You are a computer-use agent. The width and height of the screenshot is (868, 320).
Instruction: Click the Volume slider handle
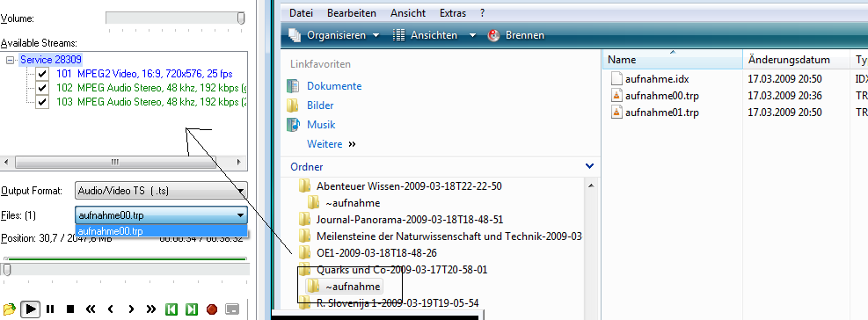coord(241,18)
